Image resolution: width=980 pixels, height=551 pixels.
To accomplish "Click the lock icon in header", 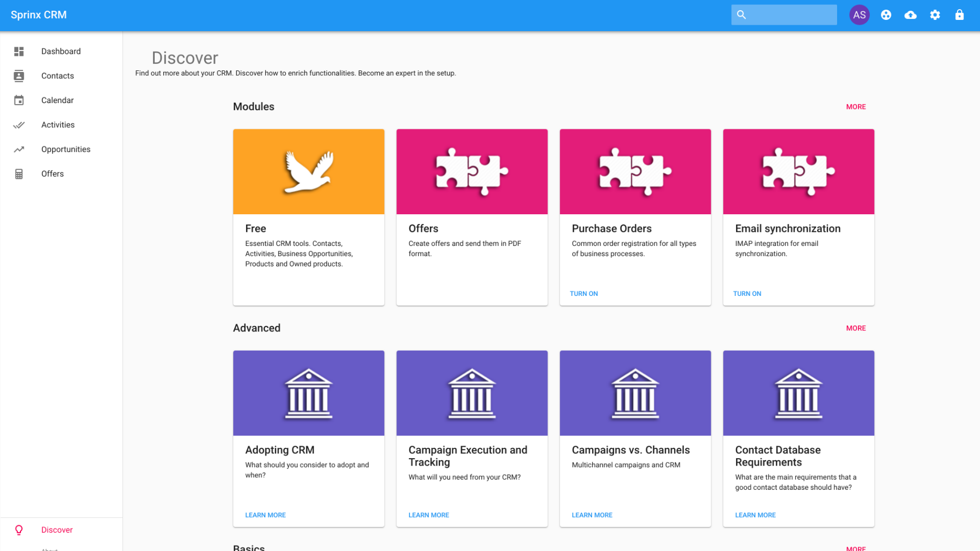I will tap(959, 15).
